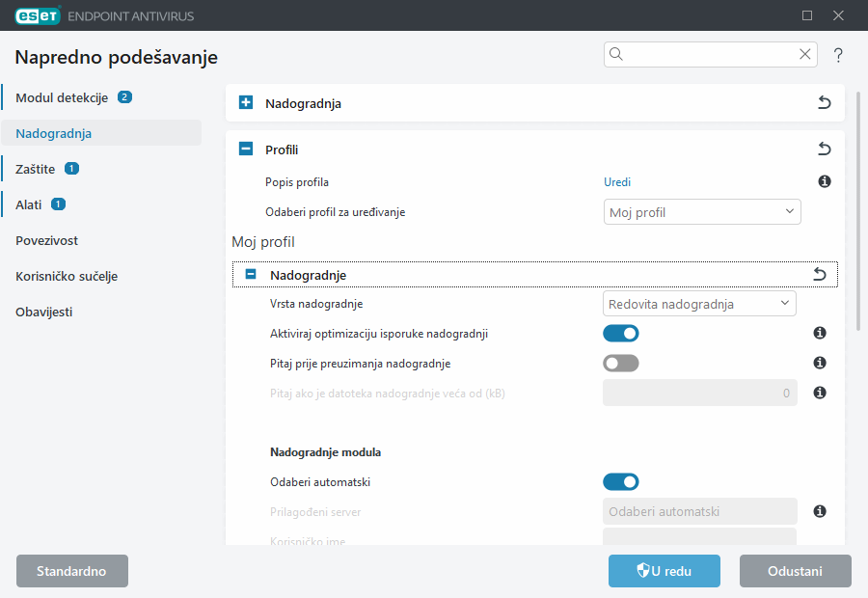Enable Pitaj prije preuzimanja nadogradnje

pyautogui.click(x=621, y=363)
